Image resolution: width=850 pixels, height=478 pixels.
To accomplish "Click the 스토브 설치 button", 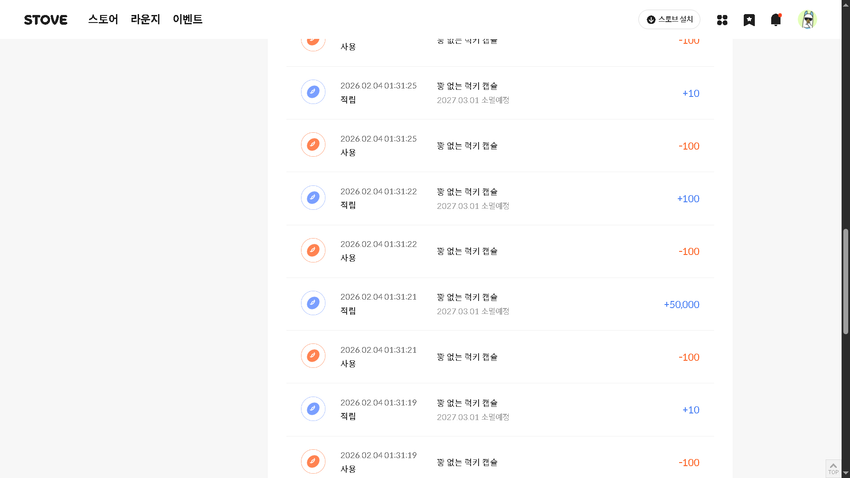I will [x=669, y=20].
